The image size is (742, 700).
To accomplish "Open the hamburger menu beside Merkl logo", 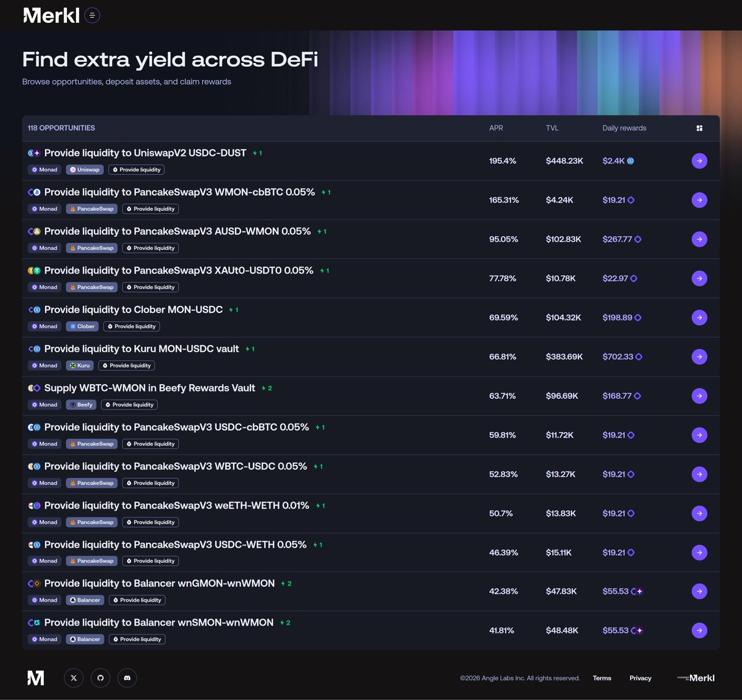I will pos(92,15).
